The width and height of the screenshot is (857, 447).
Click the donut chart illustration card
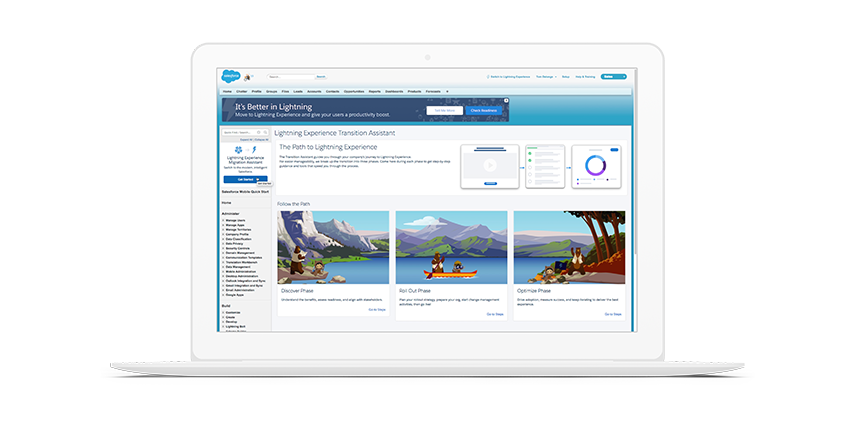pos(596,167)
